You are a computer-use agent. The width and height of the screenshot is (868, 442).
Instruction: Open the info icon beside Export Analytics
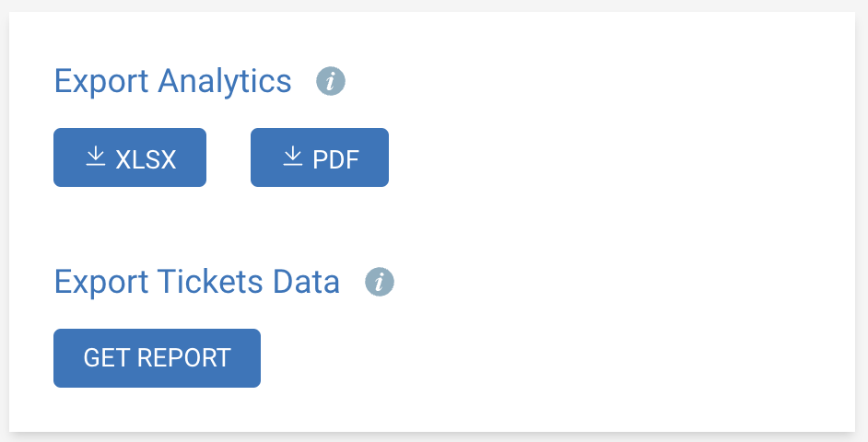(x=331, y=81)
